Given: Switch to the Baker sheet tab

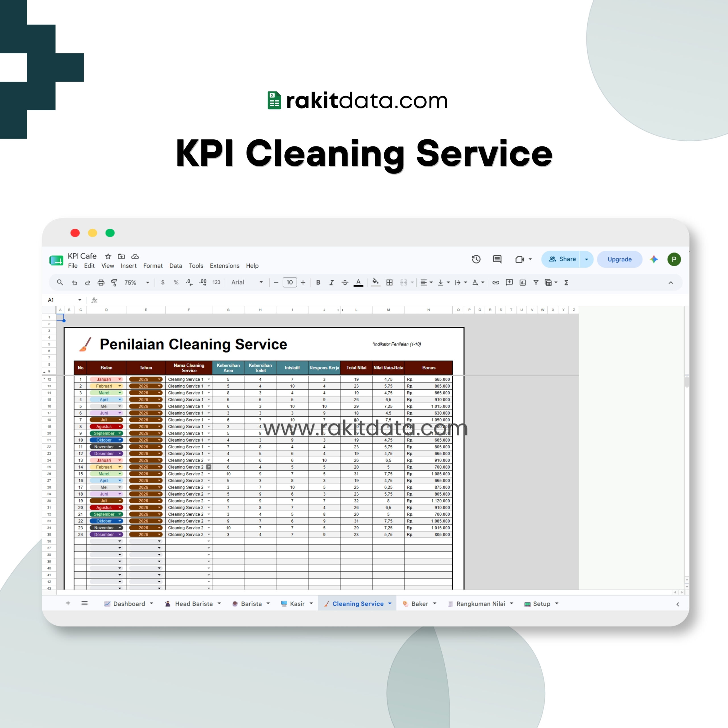Looking at the screenshot, I should pos(419,604).
